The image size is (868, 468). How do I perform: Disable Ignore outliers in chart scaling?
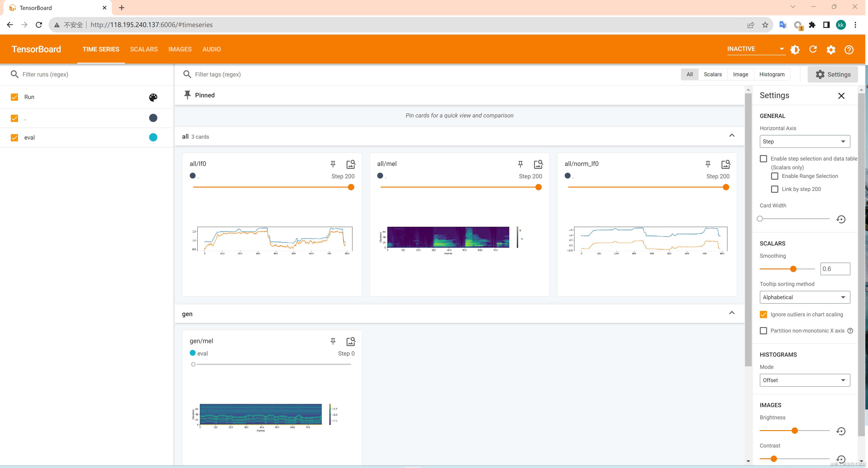(763, 314)
